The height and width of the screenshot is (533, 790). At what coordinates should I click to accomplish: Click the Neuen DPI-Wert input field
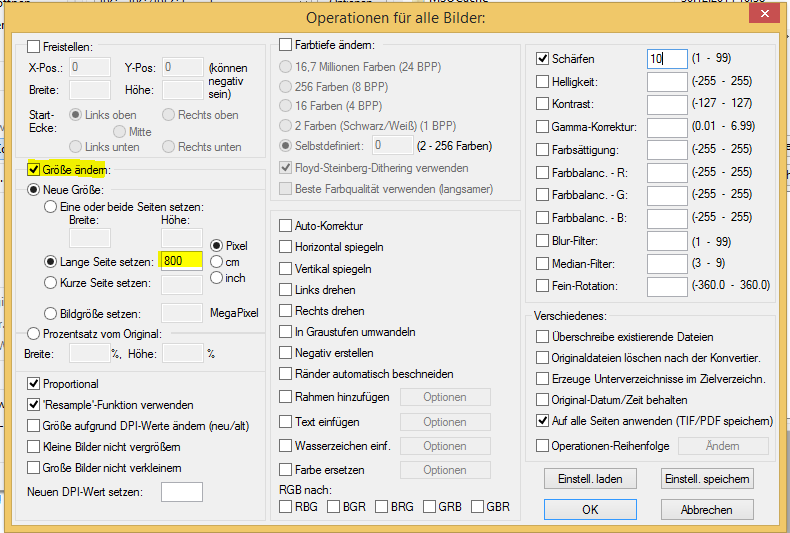[x=182, y=492]
